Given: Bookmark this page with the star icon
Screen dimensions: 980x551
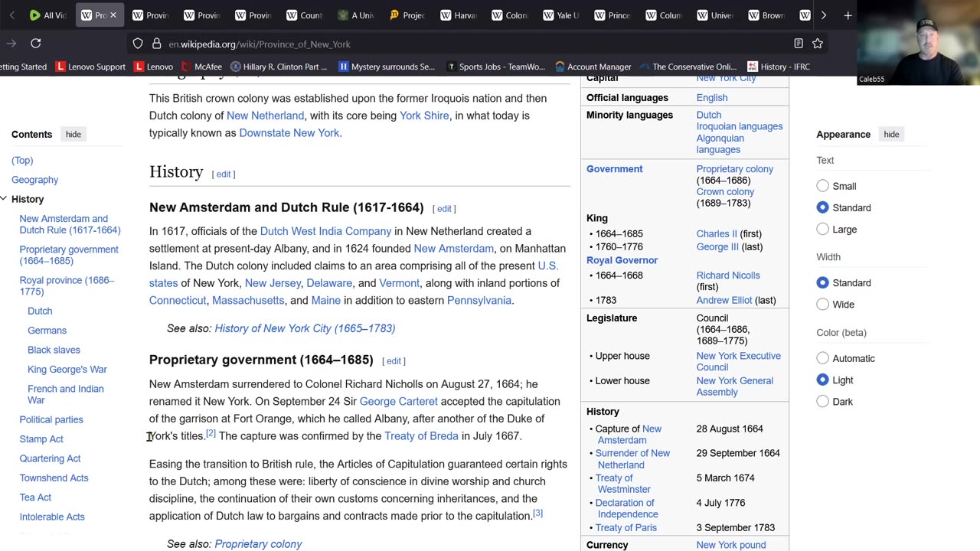Looking at the screenshot, I should click(x=818, y=44).
